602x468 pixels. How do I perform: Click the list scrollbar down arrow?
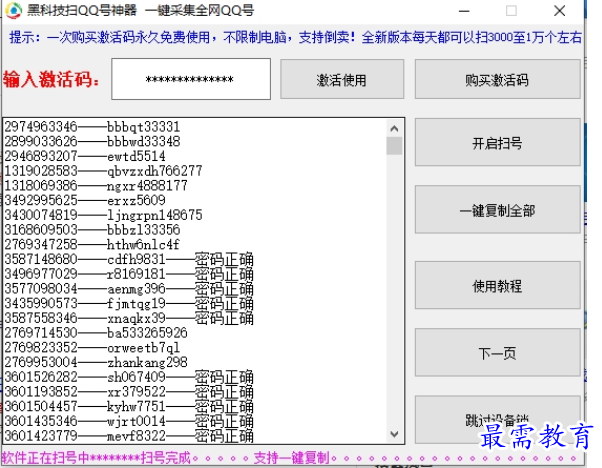(394, 434)
